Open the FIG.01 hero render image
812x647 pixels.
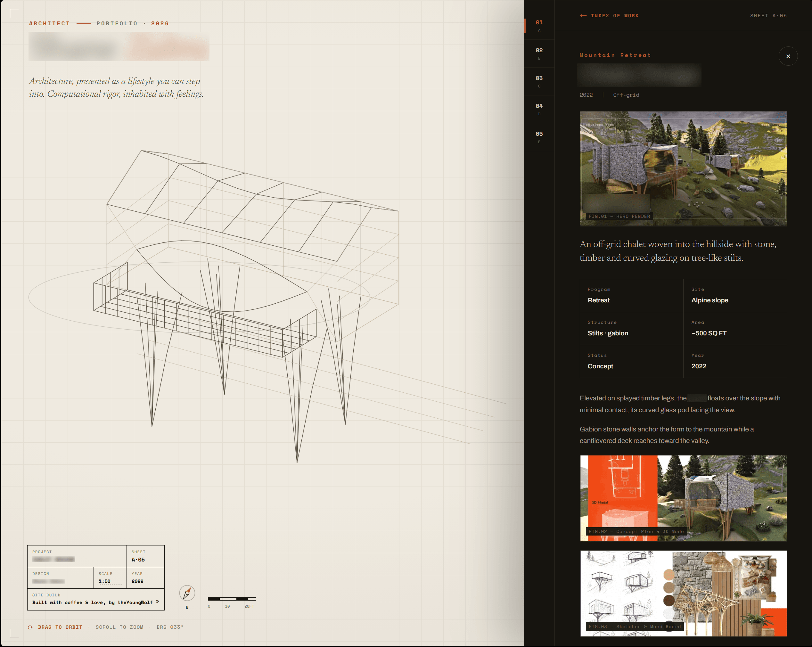(683, 168)
